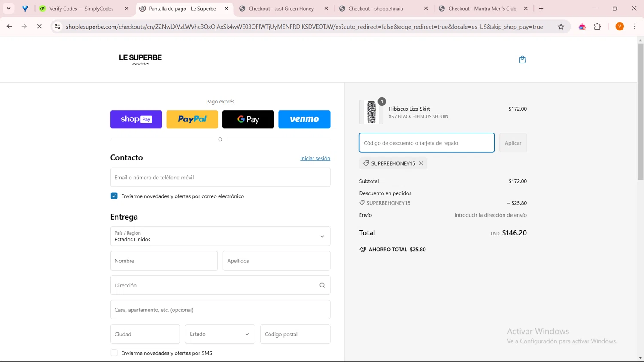Click the page vertical scrollbar thumb

click(640, 112)
